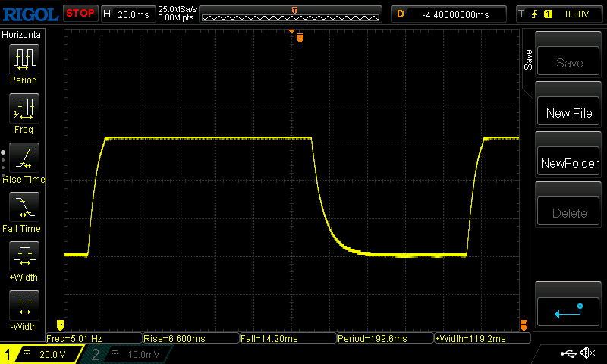Click the 25.0MSa/s sample rate readout
This screenshot has width=607, height=364.
(178, 9)
